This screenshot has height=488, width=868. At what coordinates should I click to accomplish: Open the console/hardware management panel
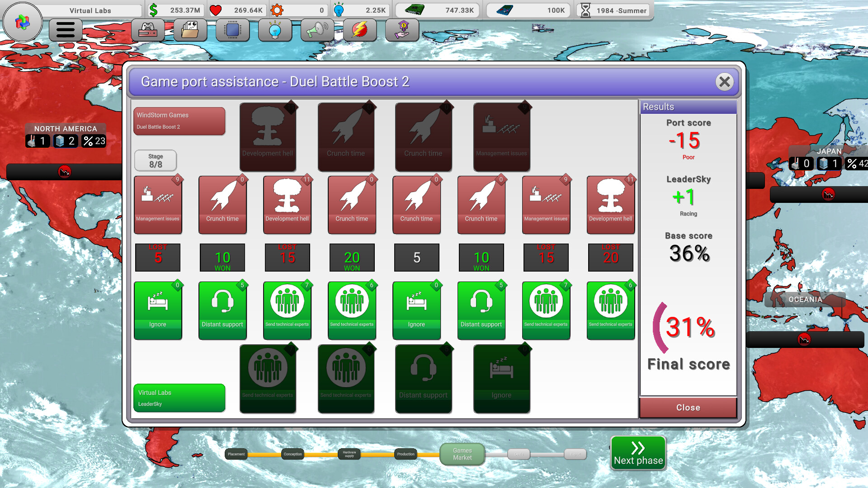coord(148,30)
